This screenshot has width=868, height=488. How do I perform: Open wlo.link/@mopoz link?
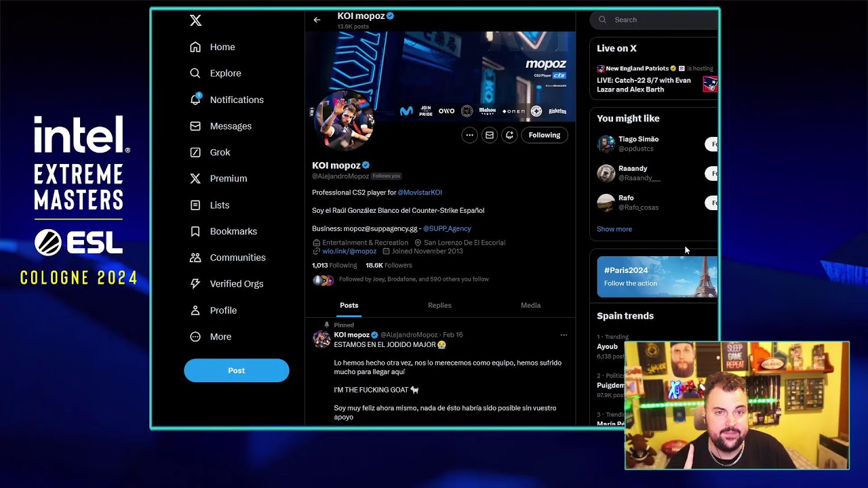point(349,251)
